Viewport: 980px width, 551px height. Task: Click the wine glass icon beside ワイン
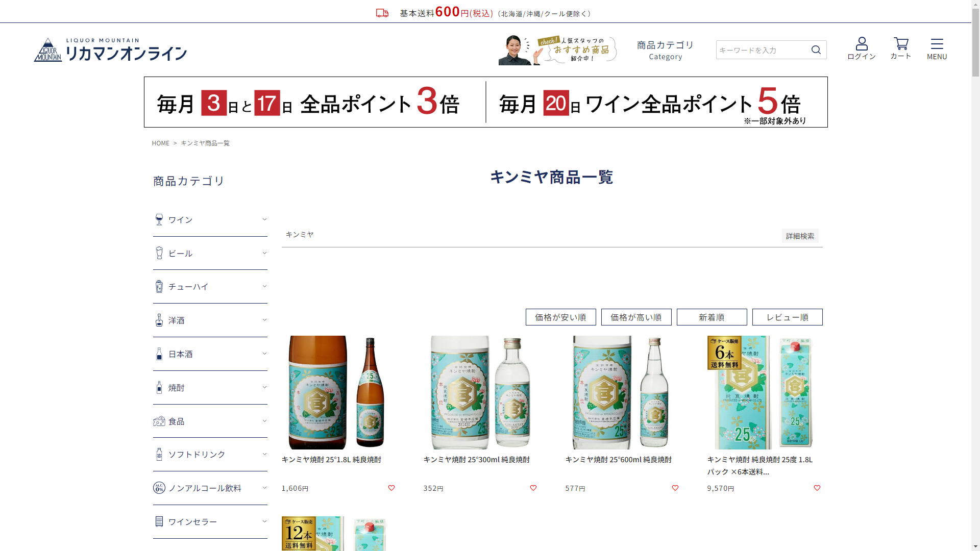[159, 220]
